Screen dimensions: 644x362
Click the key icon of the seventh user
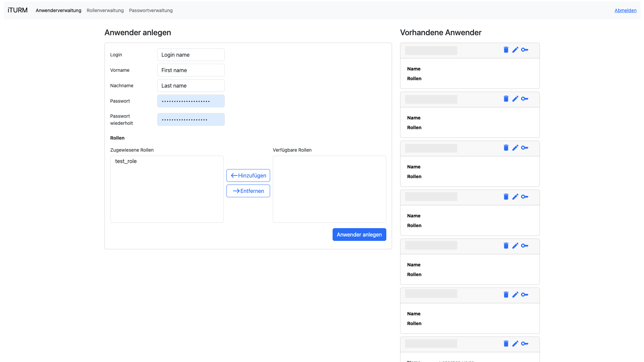(x=524, y=344)
